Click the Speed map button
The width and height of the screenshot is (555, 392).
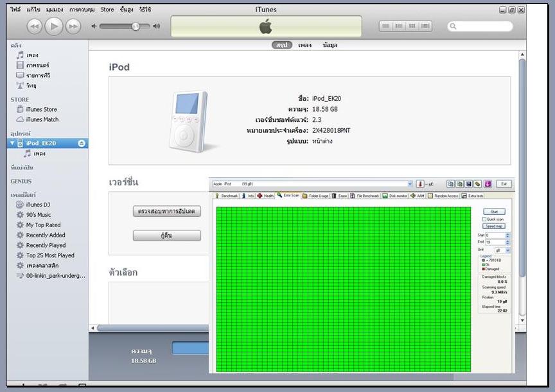(x=494, y=226)
